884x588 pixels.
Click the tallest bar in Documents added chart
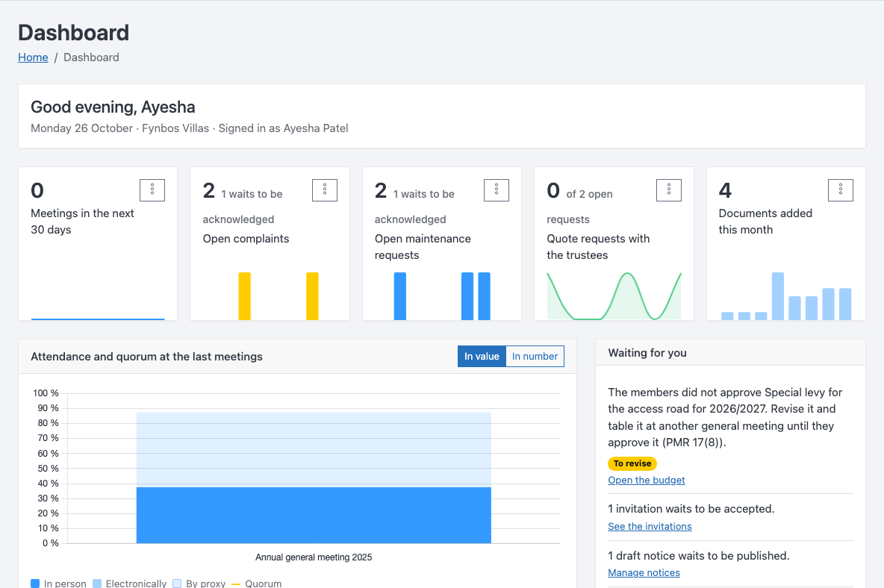[778, 296]
